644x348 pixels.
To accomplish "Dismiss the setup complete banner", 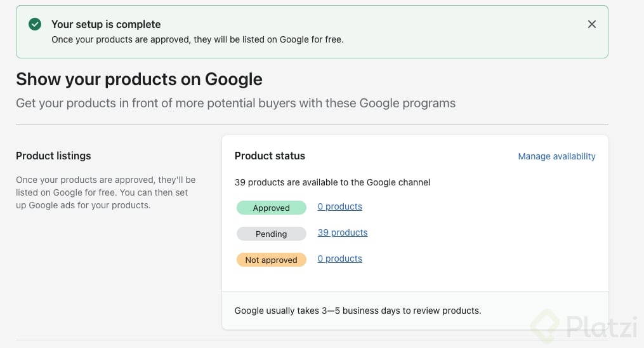I will click(x=591, y=24).
